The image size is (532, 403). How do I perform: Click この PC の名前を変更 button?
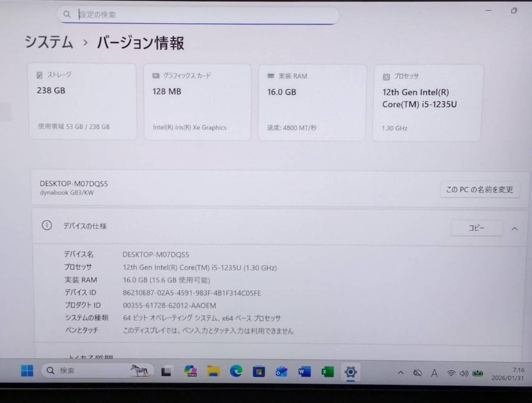click(x=480, y=190)
